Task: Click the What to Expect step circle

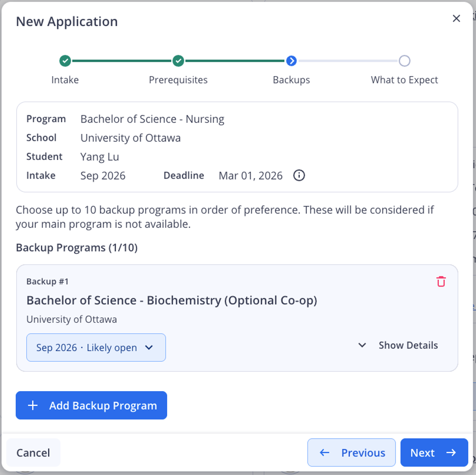Action: (x=404, y=61)
